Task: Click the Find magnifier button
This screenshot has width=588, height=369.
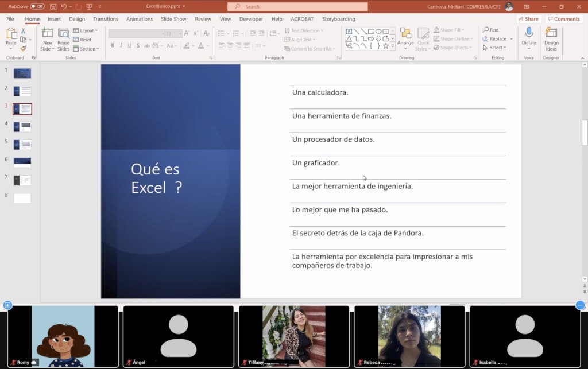Action: tap(491, 30)
